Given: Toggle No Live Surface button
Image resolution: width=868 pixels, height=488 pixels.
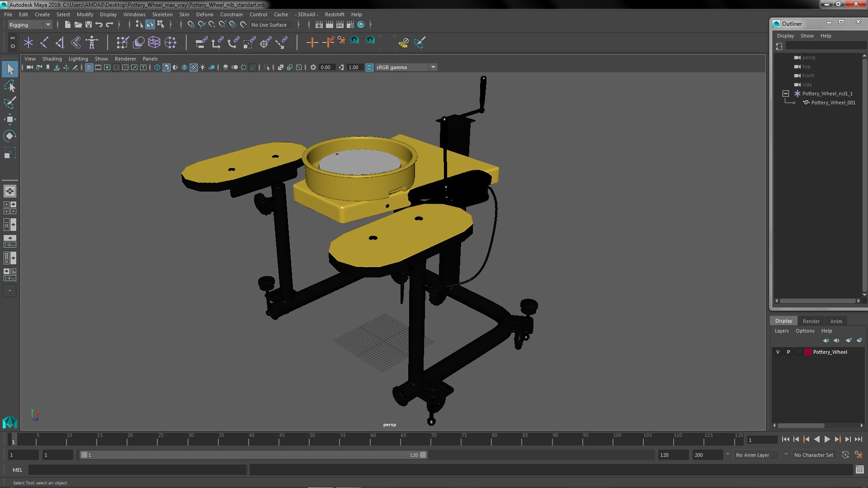Looking at the screenshot, I should [269, 24].
